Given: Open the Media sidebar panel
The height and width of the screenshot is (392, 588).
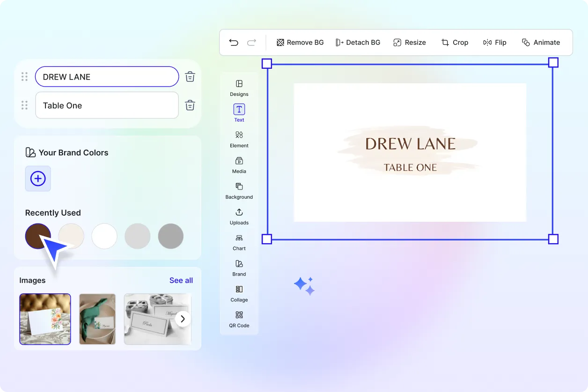Looking at the screenshot, I should pos(239,165).
